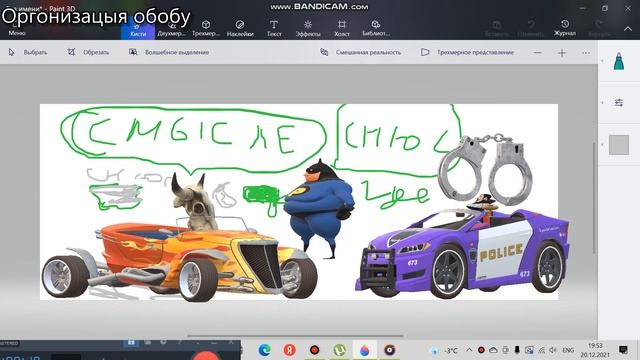
Task: Click the OneDrive cloud tray icon
Action: point(493,350)
